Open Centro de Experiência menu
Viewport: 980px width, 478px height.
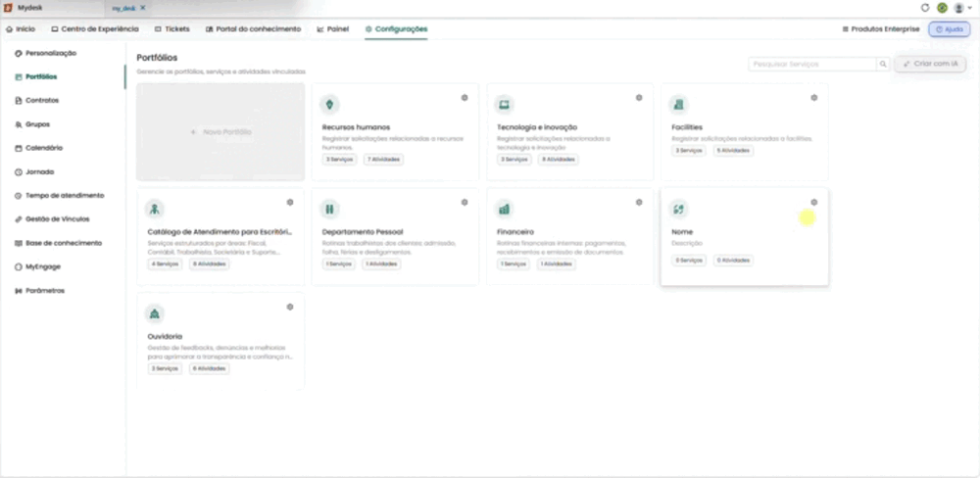95,29
